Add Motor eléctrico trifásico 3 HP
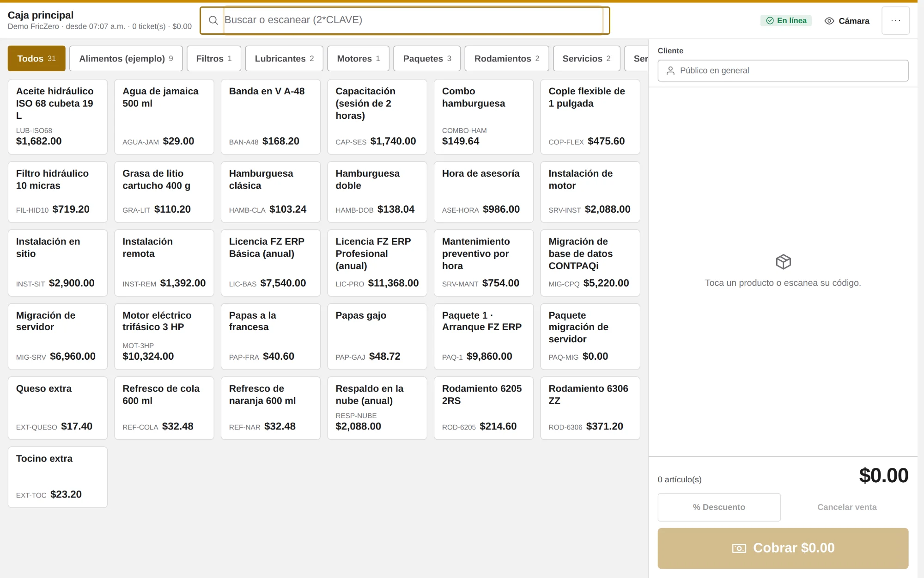924x578 pixels. (164, 336)
